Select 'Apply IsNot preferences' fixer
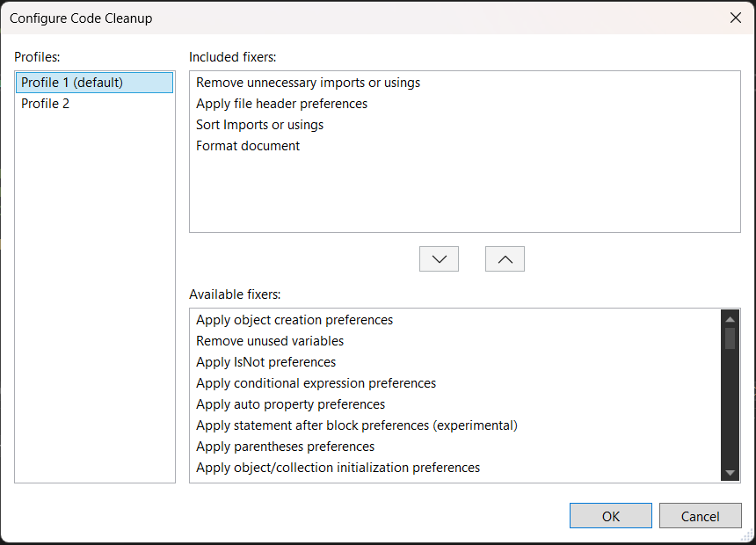 (x=265, y=362)
